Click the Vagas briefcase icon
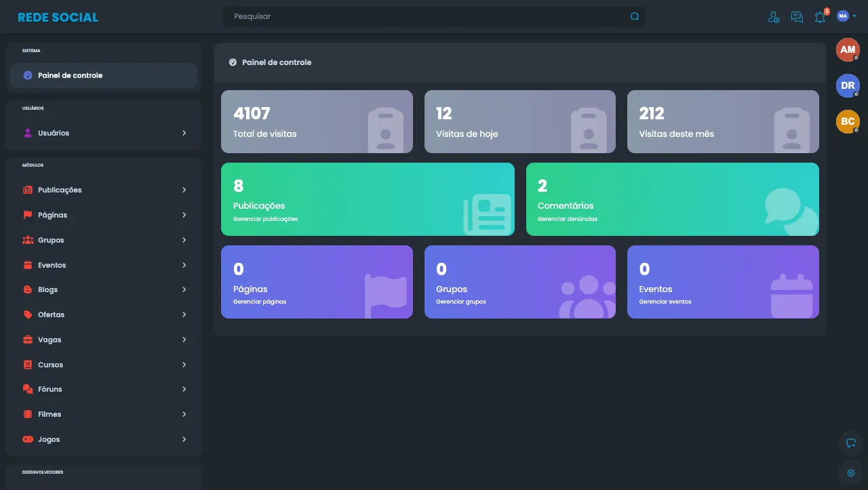 tap(28, 340)
